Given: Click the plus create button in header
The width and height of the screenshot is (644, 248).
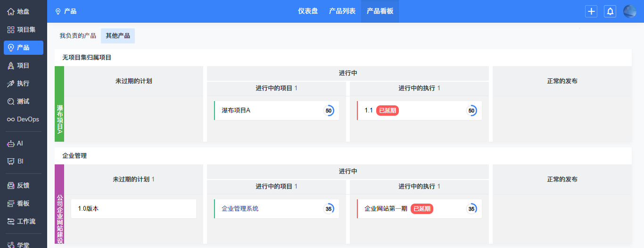Looking at the screenshot, I should click(591, 11).
